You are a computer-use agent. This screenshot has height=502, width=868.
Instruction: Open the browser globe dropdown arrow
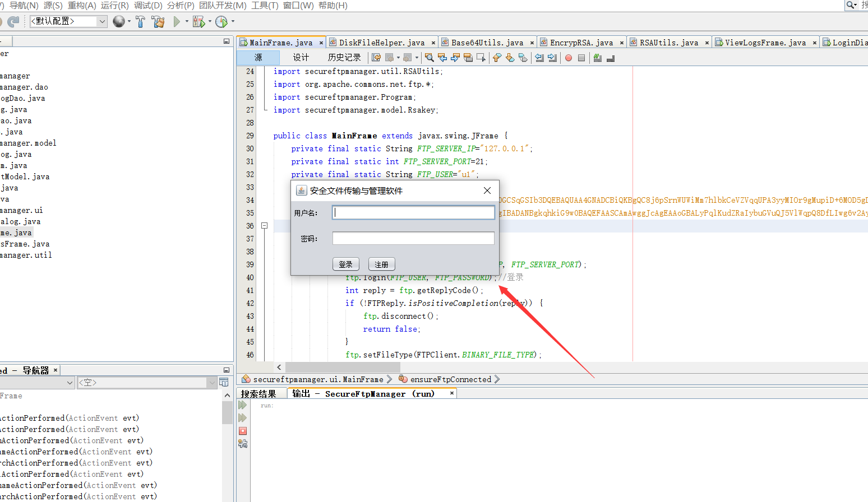tap(129, 21)
